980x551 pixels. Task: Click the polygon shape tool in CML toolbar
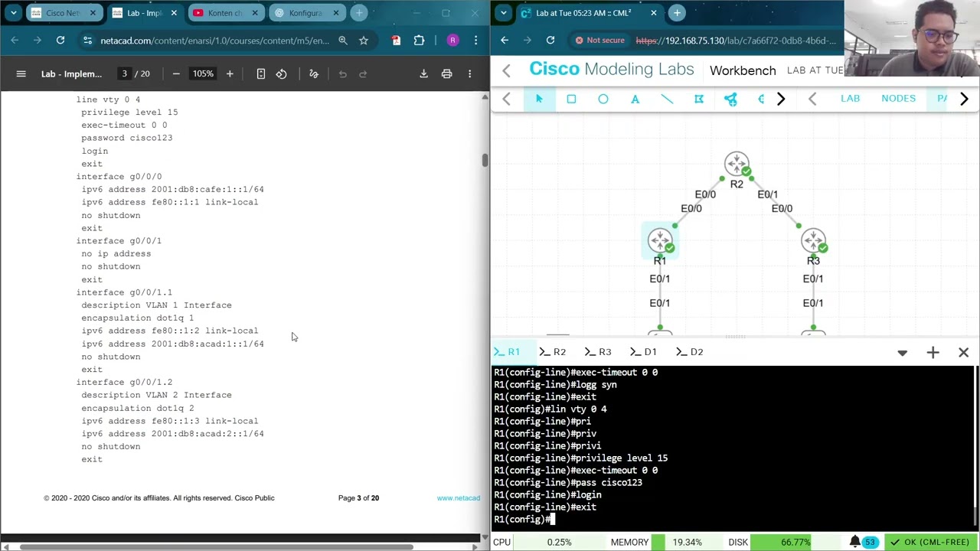coord(699,99)
